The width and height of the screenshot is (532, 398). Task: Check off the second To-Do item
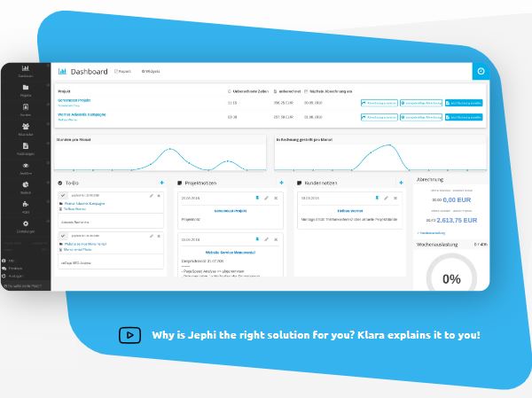point(63,236)
